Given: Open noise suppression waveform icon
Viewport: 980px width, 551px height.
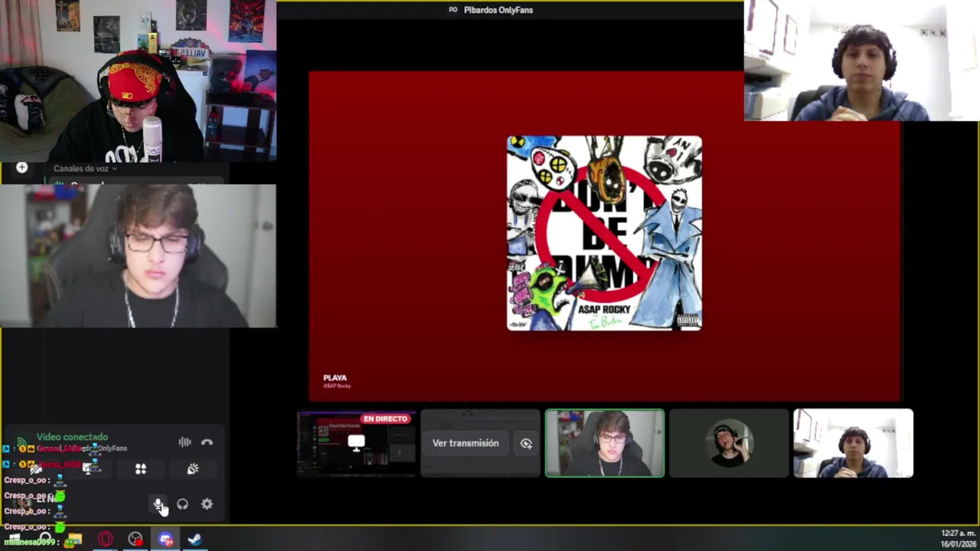Looking at the screenshot, I should 185,442.
